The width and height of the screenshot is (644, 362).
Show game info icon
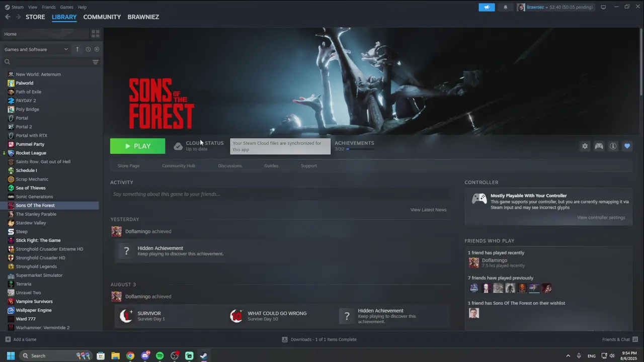[x=613, y=146]
